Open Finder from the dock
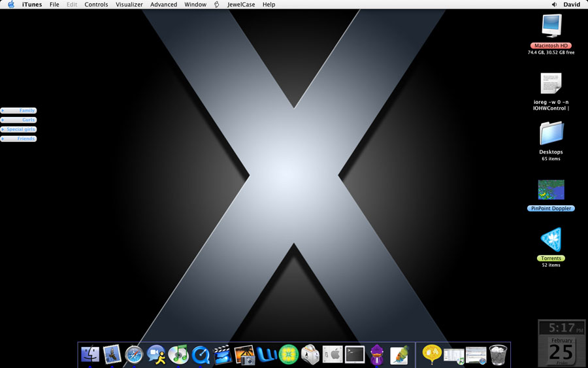The height and width of the screenshot is (368, 588). click(x=90, y=354)
